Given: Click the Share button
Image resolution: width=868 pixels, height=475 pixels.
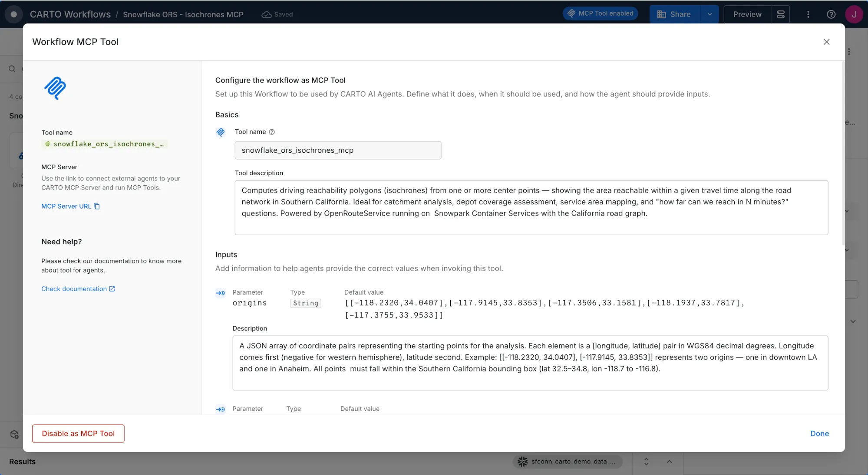Looking at the screenshot, I should point(675,14).
